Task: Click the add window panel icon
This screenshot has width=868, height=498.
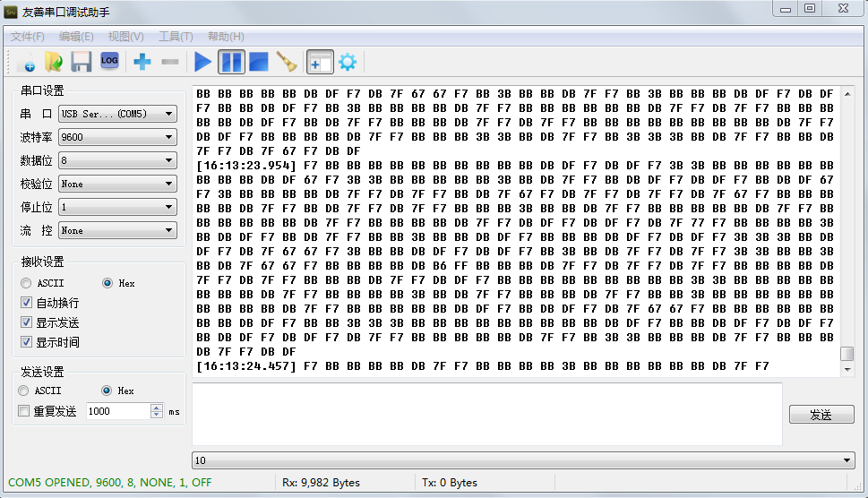Action: [x=320, y=62]
